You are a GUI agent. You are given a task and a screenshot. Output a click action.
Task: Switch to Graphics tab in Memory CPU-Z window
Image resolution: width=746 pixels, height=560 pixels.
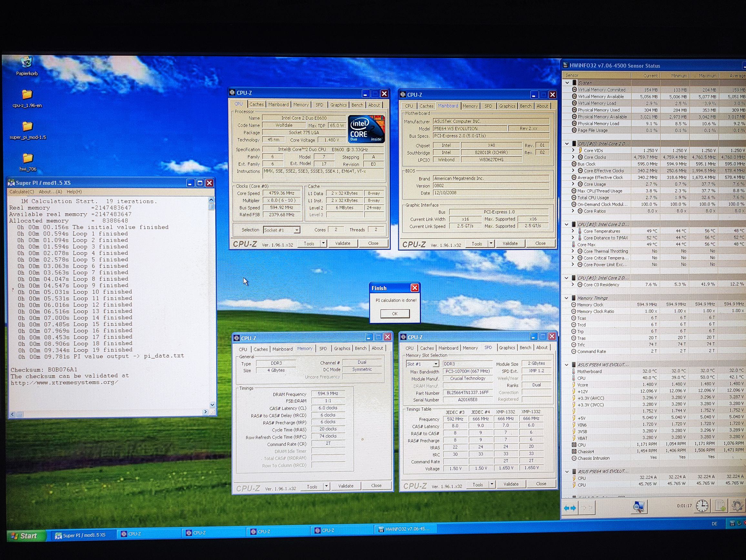point(342,348)
